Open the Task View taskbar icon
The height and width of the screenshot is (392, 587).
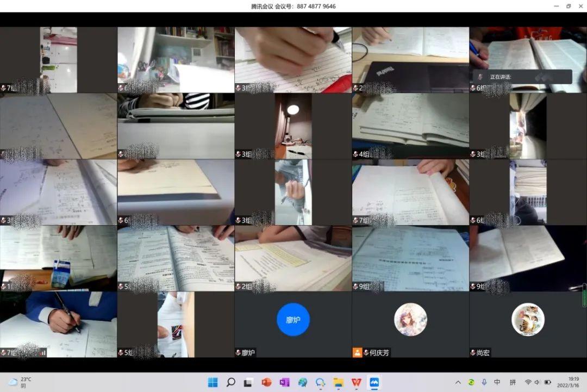248,382
